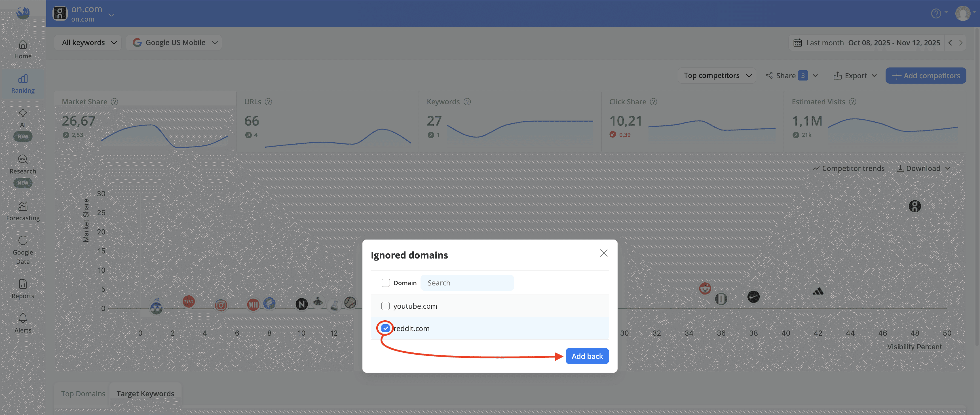Click the Add competitors button
980x415 pixels.
[926, 75]
